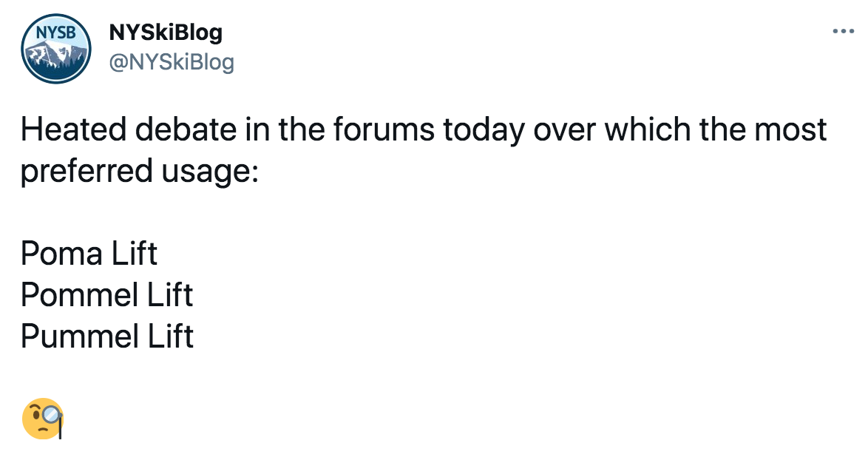Click the NYSB letters in the logo
The image size is (868, 463).
[55, 33]
